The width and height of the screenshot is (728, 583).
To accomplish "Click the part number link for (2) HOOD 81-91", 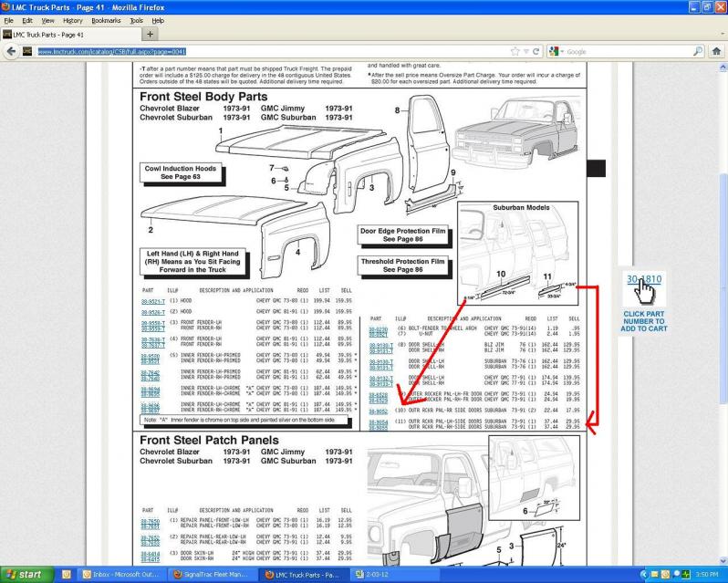I will [152, 312].
